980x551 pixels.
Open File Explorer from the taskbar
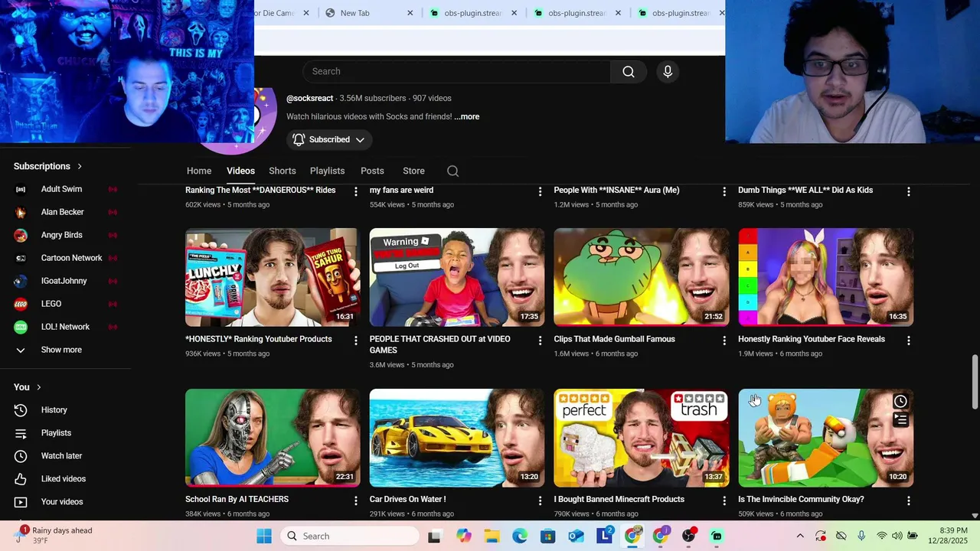click(x=492, y=536)
